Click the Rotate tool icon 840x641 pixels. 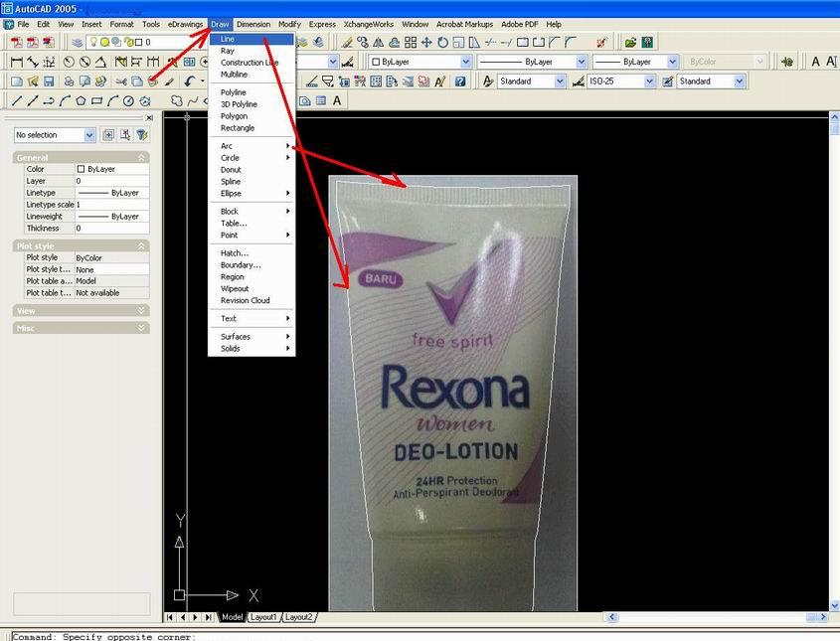[442, 42]
